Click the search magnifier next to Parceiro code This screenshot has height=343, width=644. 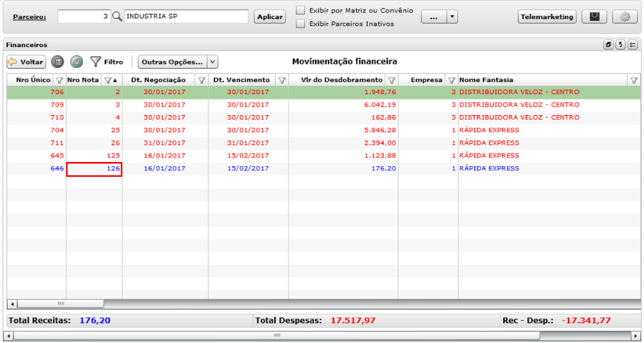117,16
